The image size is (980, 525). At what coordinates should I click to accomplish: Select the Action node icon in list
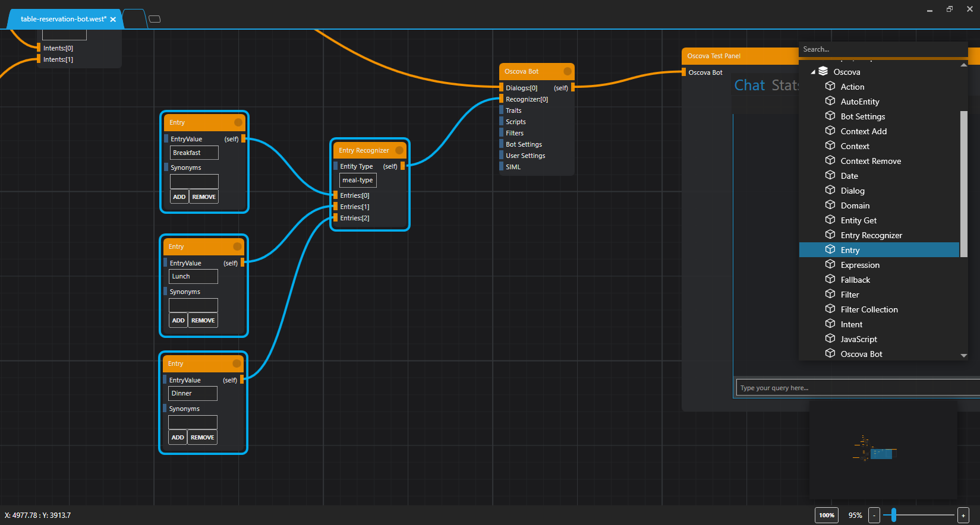(830, 86)
